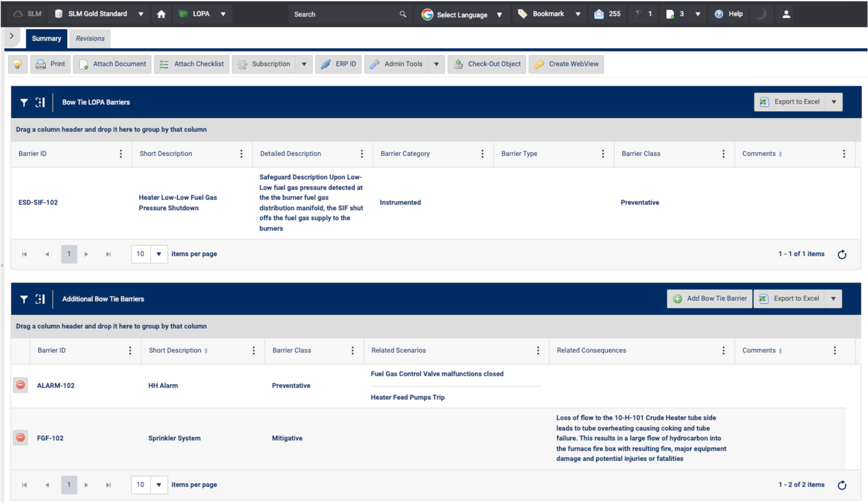Refresh the Additional Bow Tie Barriers grid
The width and height of the screenshot is (868, 503).
841,485
